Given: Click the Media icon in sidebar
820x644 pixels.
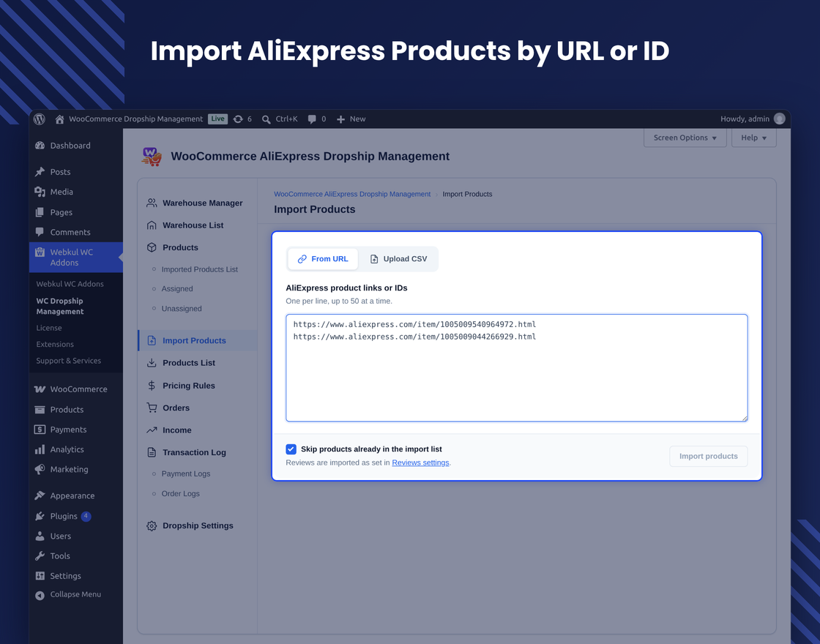Looking at the screenshot, I should click(40, 192).
